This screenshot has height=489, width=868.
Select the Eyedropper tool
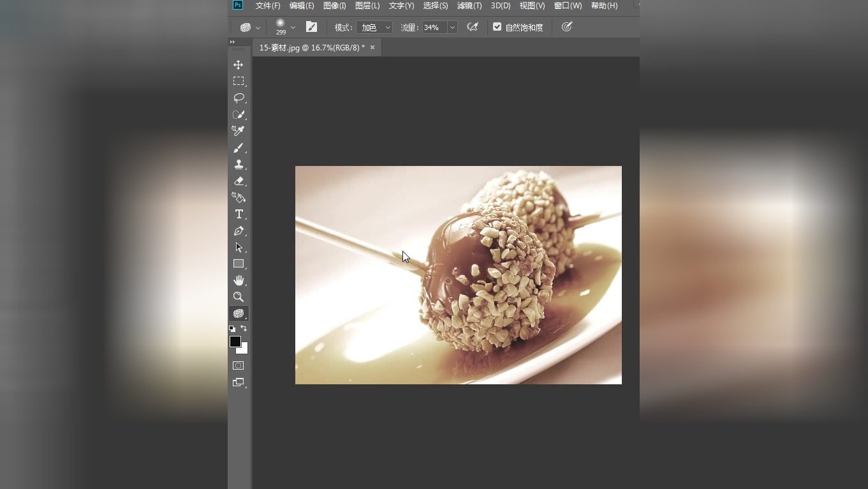click(x=239, y=131)
